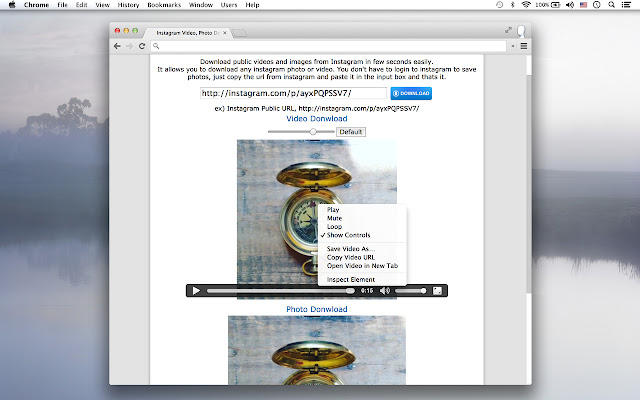Click the battery status indicator
The image size is (640, 400).
click(548, 5)
